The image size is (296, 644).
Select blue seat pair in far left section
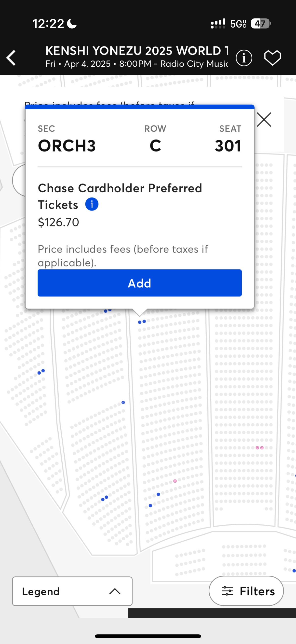tap(41, 372)
